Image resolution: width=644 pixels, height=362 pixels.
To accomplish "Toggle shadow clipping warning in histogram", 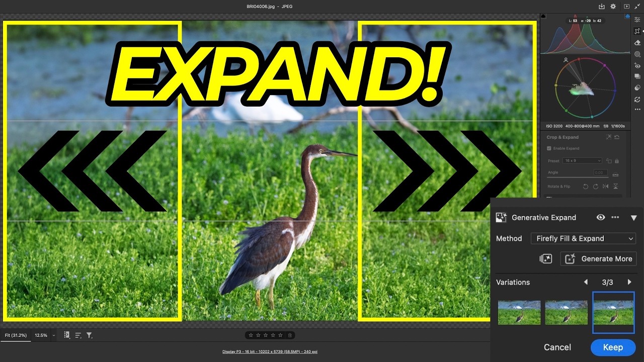I will [x=543, y=17].
